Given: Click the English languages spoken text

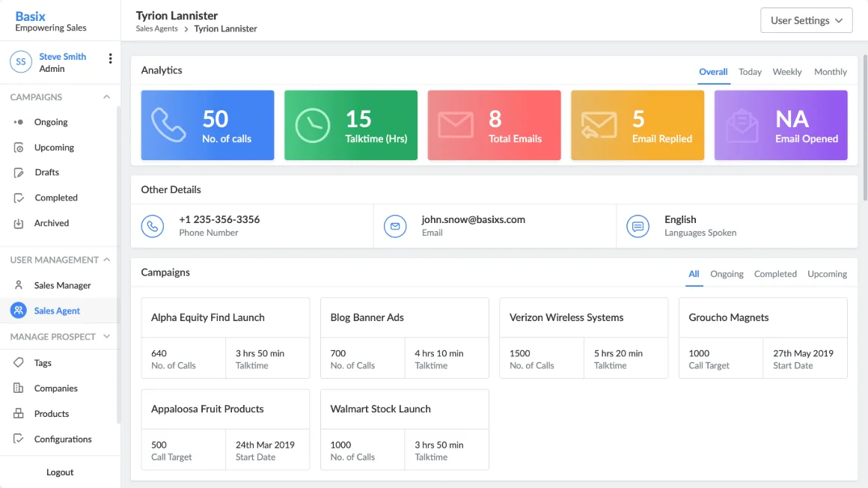Looking at the screenshot, I should [x=680, y=219].
